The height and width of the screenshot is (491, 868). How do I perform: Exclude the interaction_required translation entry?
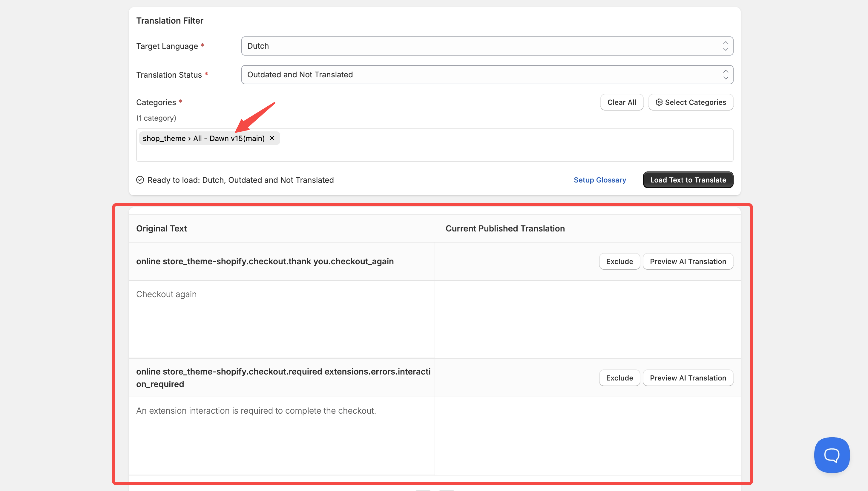619,378
